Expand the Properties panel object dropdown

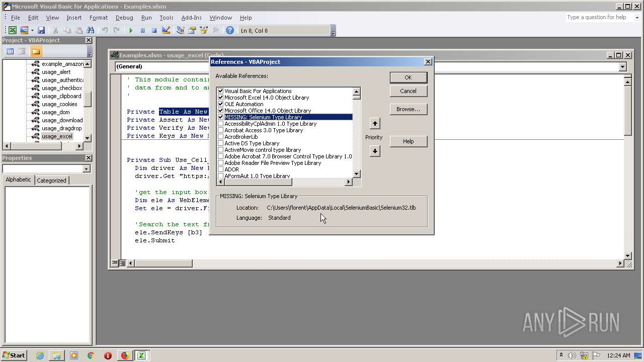point(86,169)
